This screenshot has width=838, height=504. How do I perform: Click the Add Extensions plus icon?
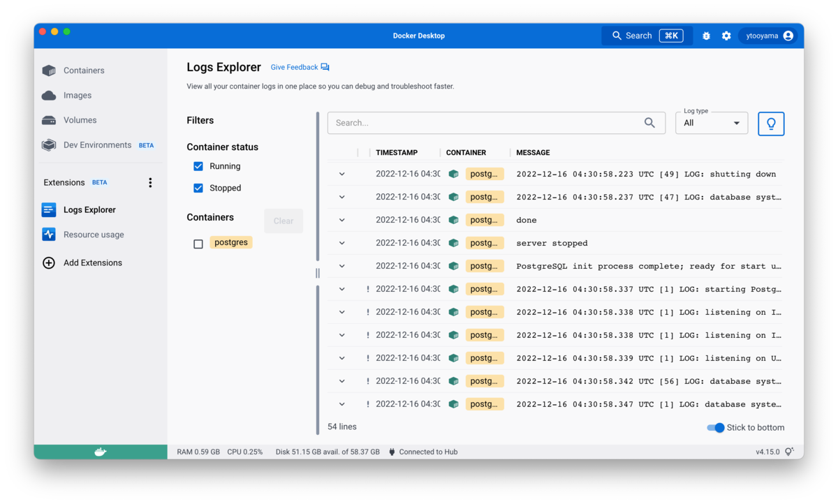[49, 263]
